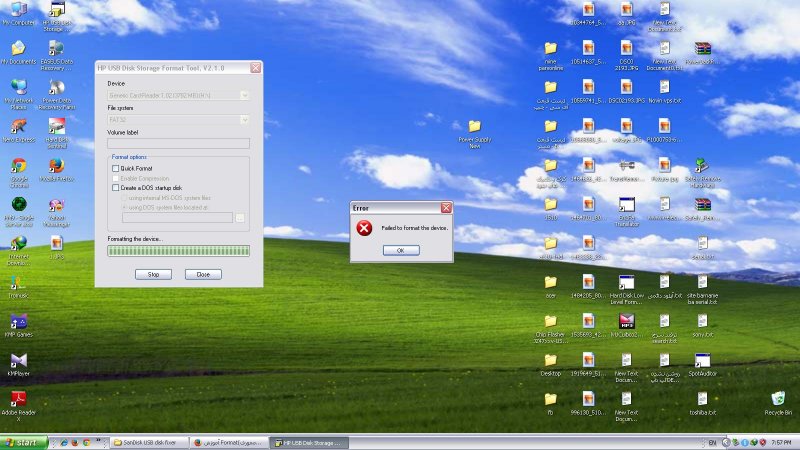This screenshot has height=450, width=800.
Task: Open the sony.txt file
Action: click(703, 326)
